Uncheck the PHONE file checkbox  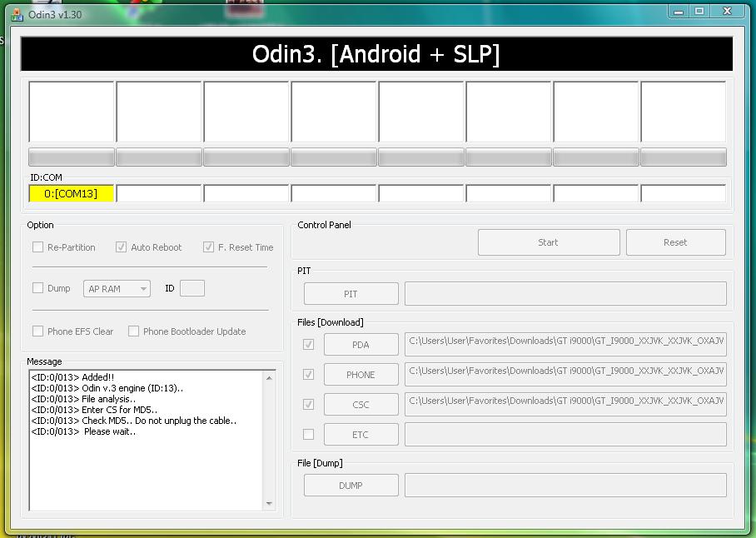click(308, 374)
